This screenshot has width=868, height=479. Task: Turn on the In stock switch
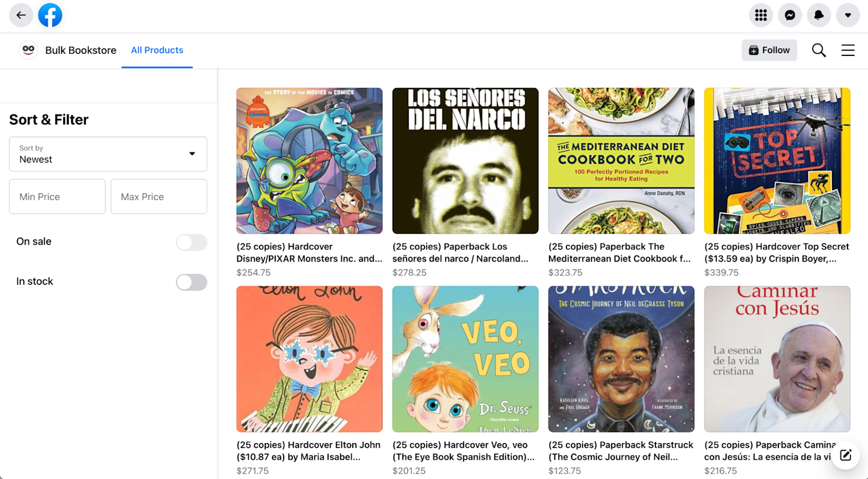pos(191,282)
